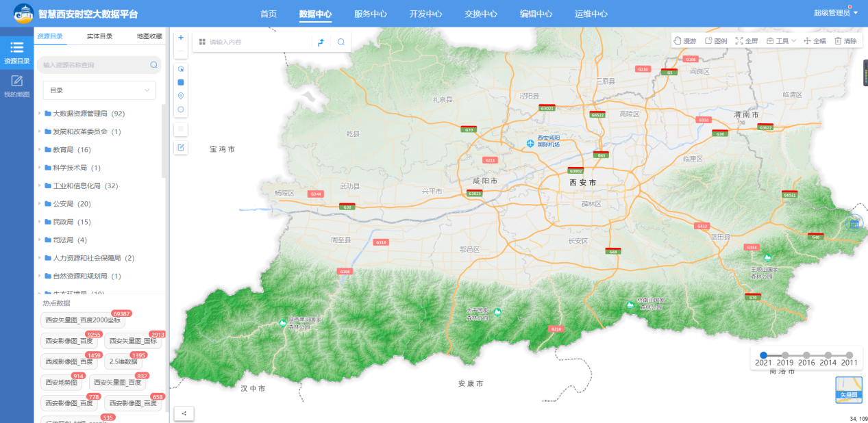This screenshot has height=423, width=868.
Task: Click the magnifier icon in map search bar
Action: coord(341,42)
